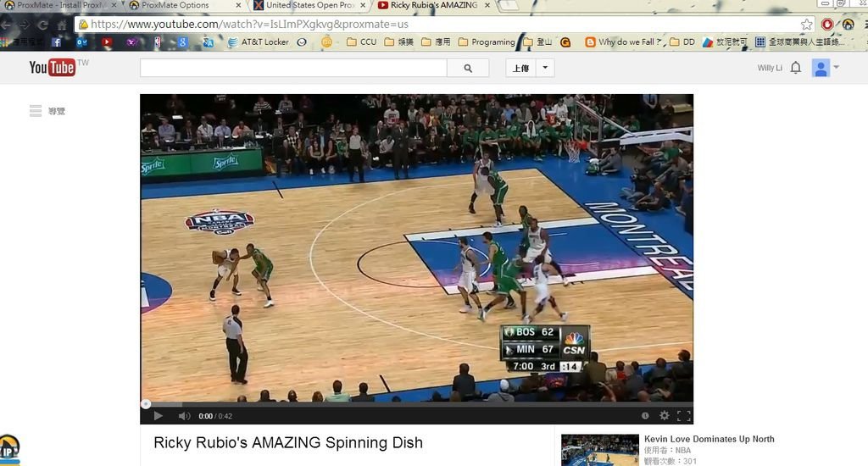Viewport: 868px width, 466px height.
Task: Open the ProxMate extension icon in toolbar
Action: coord(848,25)
